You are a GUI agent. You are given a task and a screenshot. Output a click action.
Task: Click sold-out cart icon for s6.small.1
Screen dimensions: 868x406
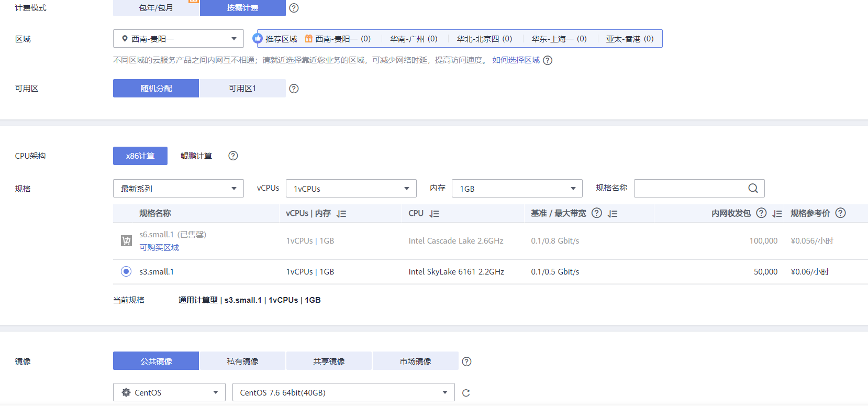126,241
